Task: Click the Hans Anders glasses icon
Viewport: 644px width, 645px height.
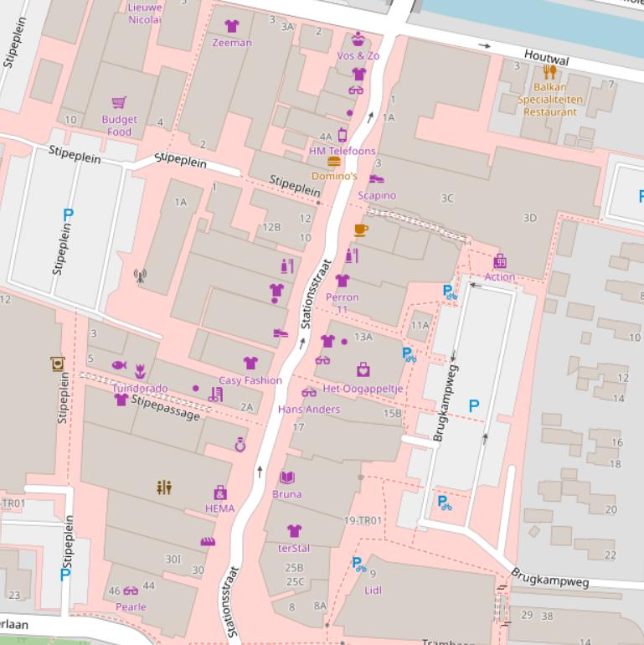Action: click(x=309, y=393)
